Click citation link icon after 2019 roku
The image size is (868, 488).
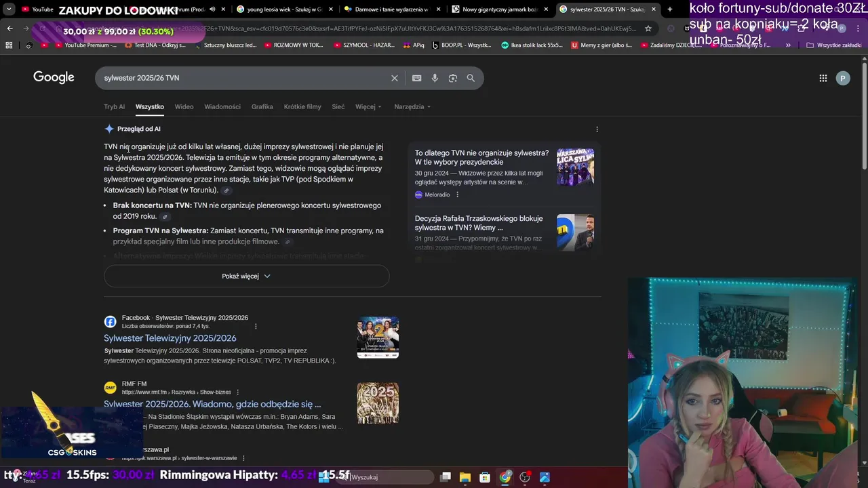[x=165, y=217]
